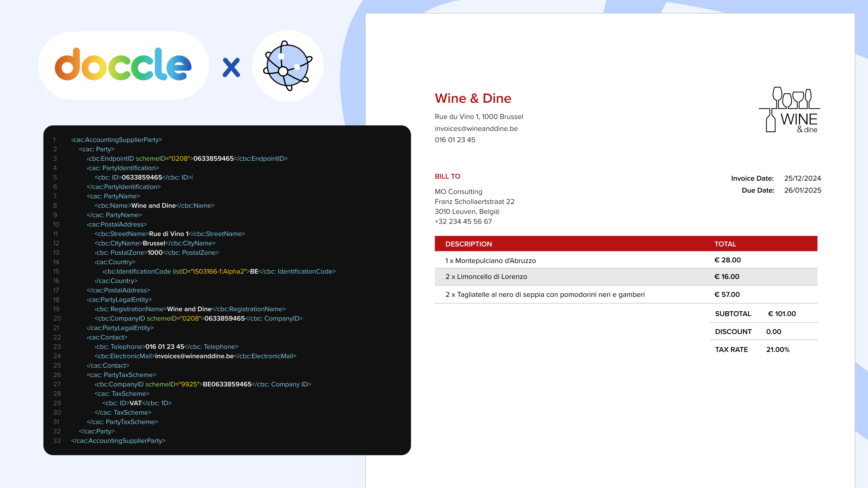The width and height of the screenshot is (868, 488).
Task: Click the Wine & dine glasses logo
Action: tap(789, 110)
